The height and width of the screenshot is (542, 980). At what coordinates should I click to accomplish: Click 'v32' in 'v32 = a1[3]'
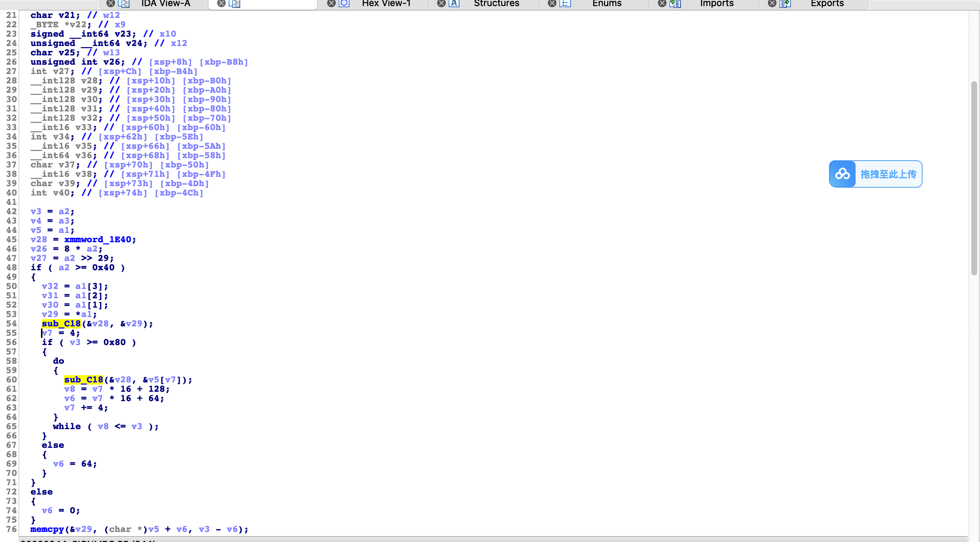50,286
